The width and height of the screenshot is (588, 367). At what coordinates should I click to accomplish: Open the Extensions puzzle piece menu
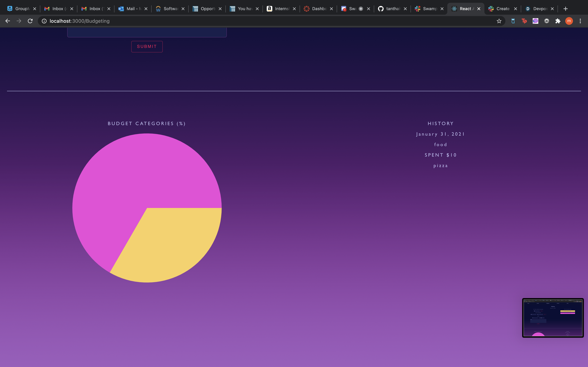pos(558,21)
